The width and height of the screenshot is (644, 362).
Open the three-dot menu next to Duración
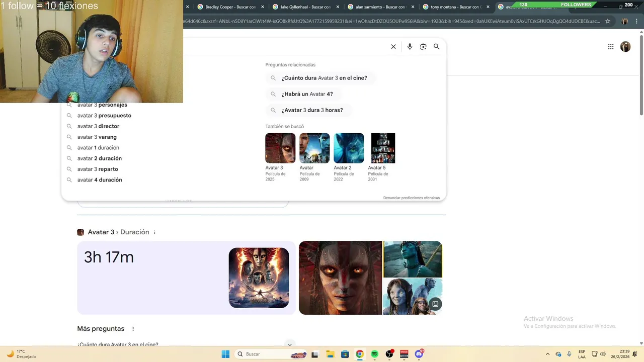[154, 232]
